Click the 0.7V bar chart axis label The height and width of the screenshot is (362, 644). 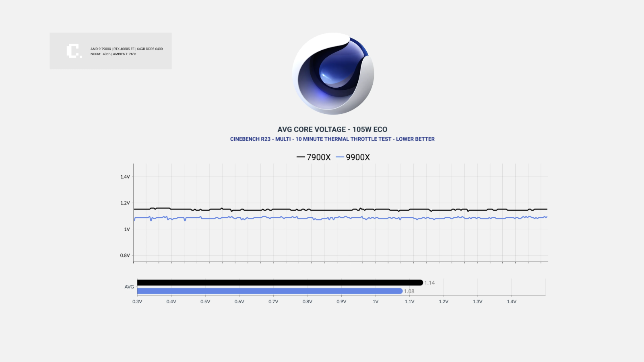pyautogui.click(x=273, y=302)
